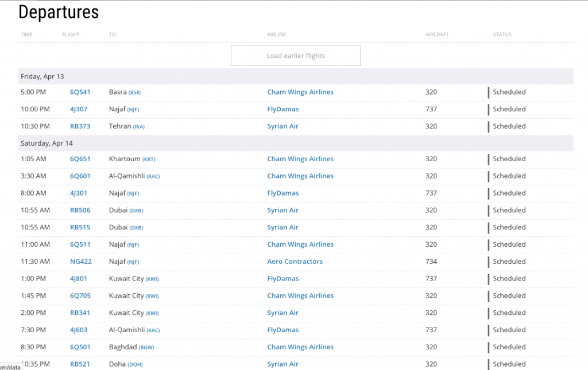The height and width of the screenshot is (370, 588).
Task: Click the 5:00 PM departure time
Action: [33, 92]
